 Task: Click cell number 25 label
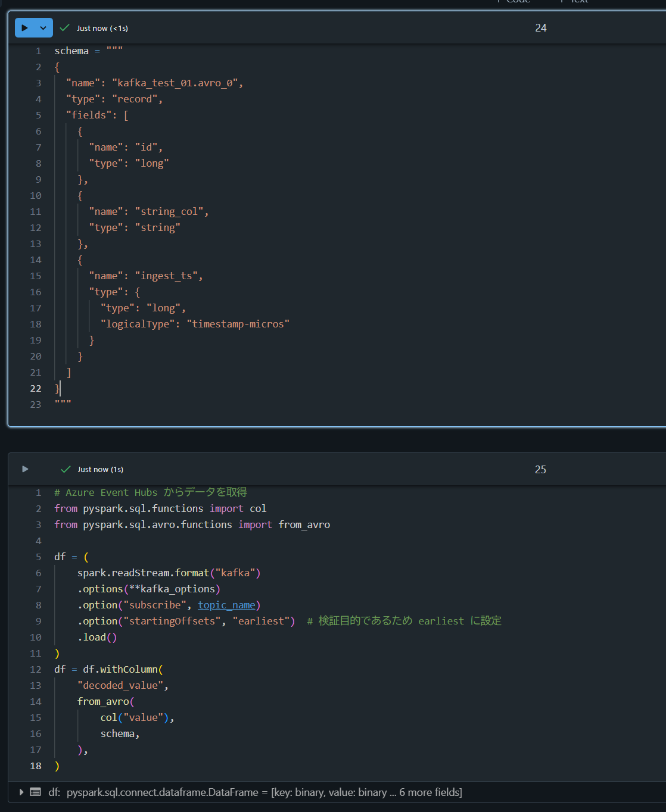pos(540,469)
